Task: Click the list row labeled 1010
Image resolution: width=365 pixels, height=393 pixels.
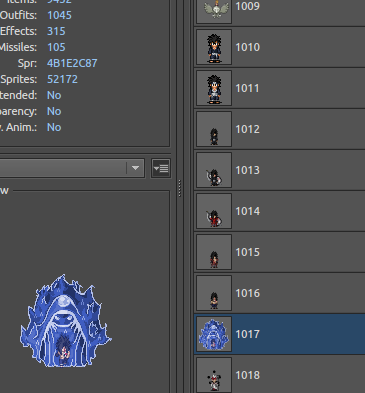Action: [280, 47]
